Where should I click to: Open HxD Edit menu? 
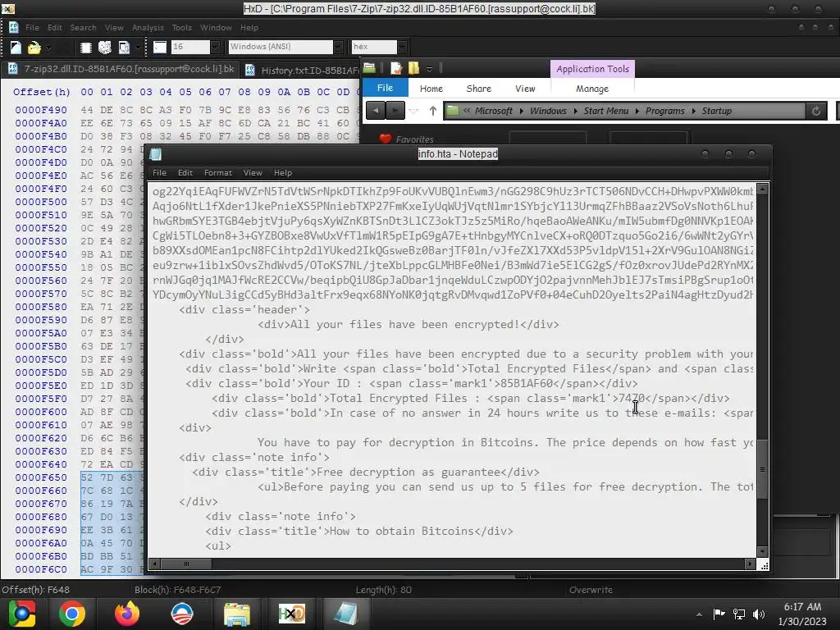[55, 27]
